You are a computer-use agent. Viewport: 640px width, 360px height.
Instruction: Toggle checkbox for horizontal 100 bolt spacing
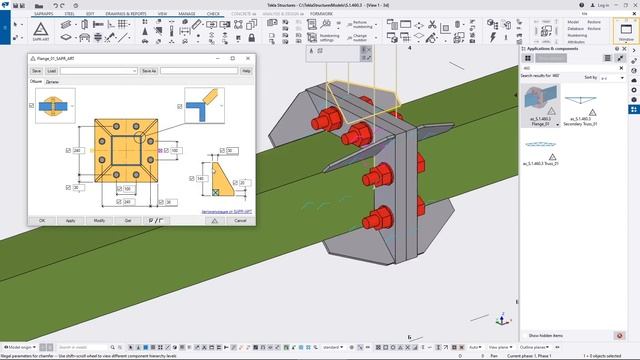[119, 189]
